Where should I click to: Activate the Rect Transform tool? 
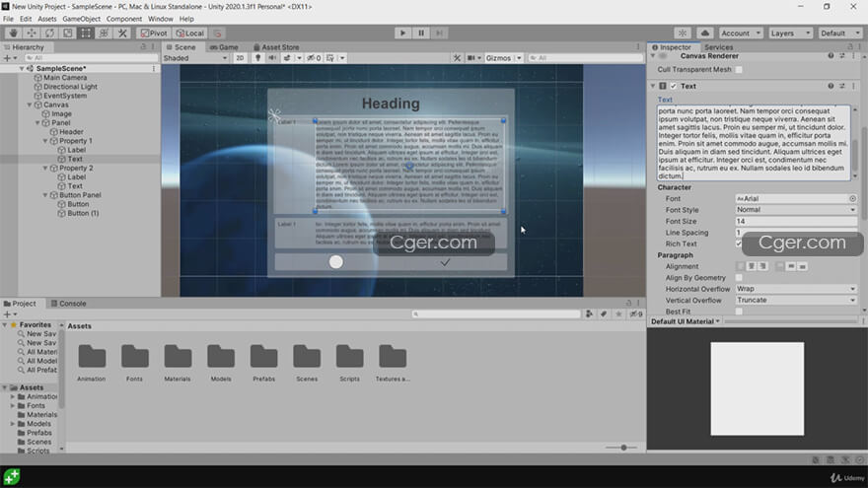86,33
